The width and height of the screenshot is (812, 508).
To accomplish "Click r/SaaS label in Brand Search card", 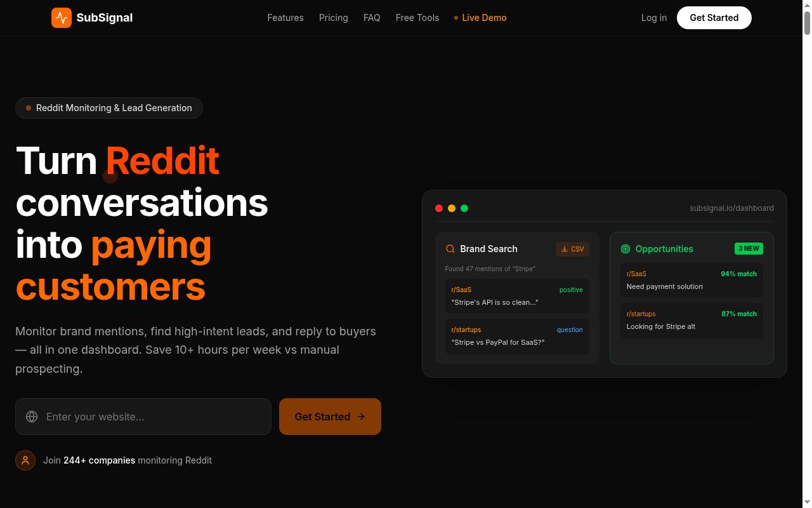I will (461, 290).
